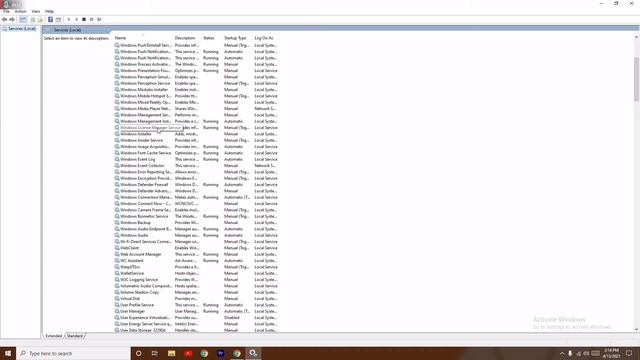Click the gear icon beside WebClient

[117, 248]
